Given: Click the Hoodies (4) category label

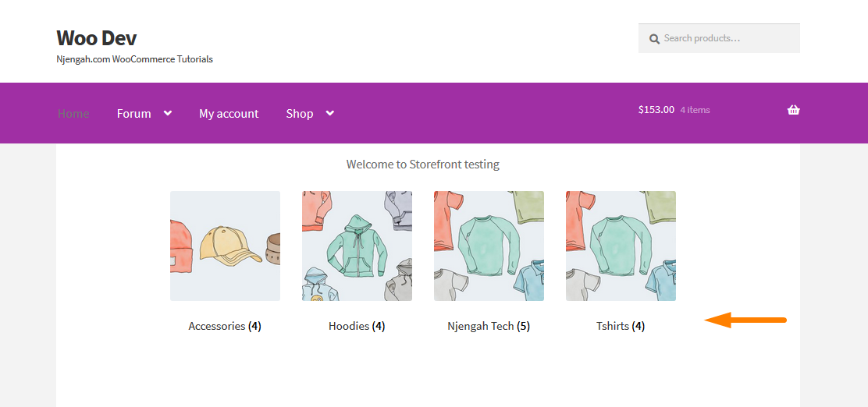Looking at the screenshot, I should (357, 326).
